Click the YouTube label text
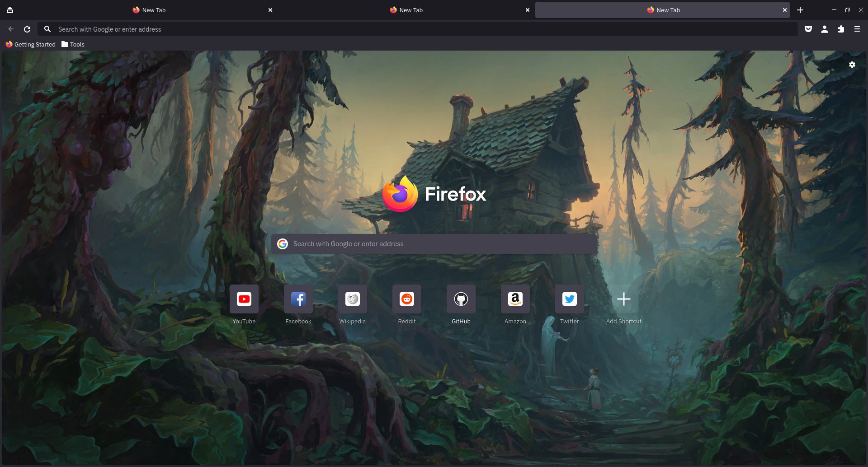 click(244, 321)
